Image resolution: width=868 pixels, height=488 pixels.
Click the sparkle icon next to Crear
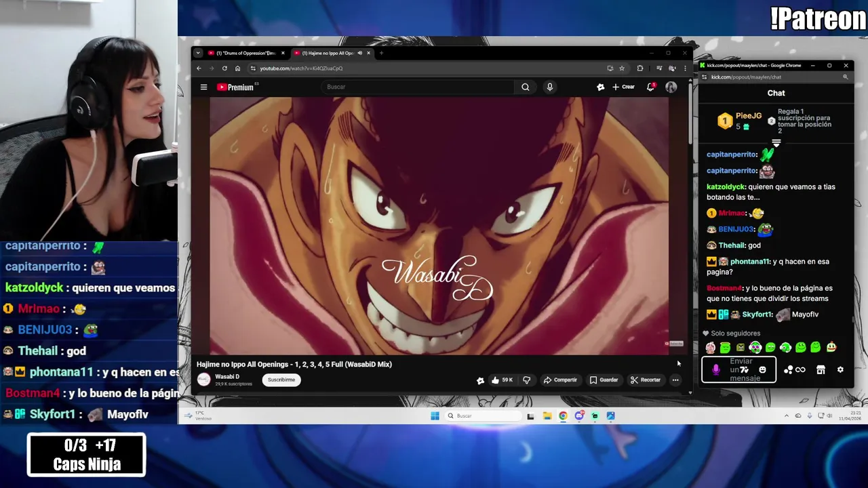pos(600,87)
